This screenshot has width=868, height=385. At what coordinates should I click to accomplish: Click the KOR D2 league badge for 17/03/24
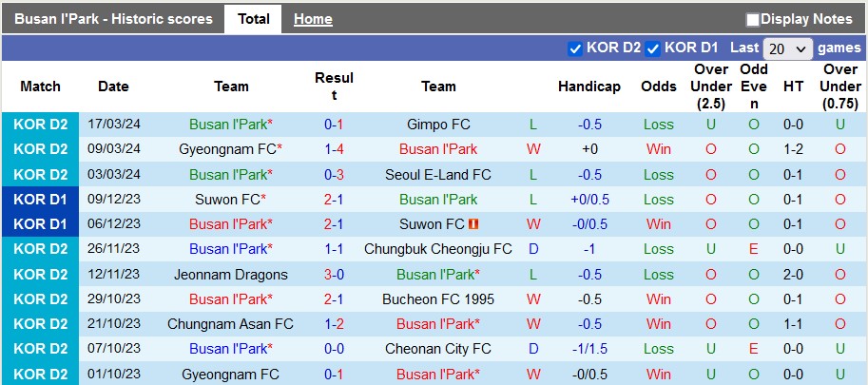click(x=41, y=125)
